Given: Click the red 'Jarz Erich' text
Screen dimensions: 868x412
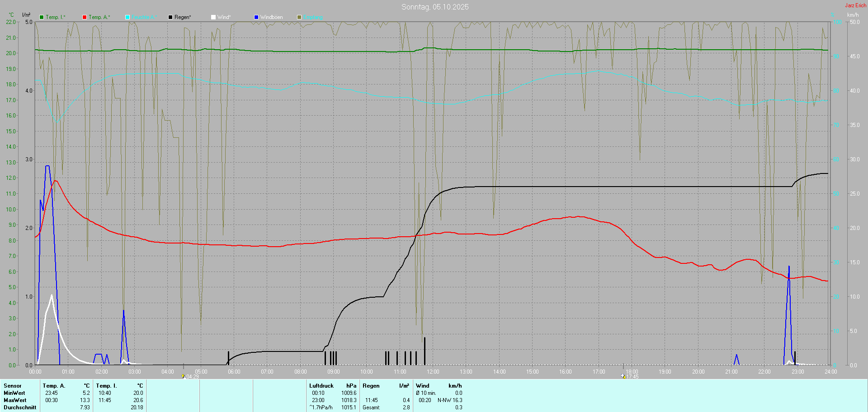Looking at the screenshot, I should click(856, 5).
